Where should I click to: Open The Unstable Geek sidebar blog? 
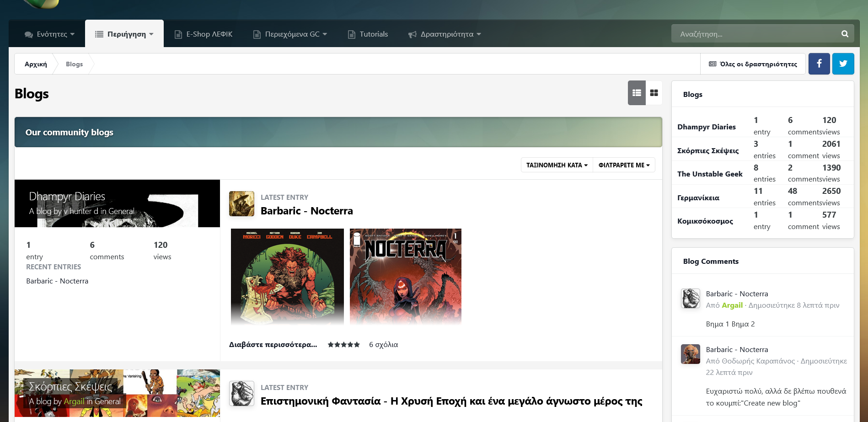click(x=710, y=174)
